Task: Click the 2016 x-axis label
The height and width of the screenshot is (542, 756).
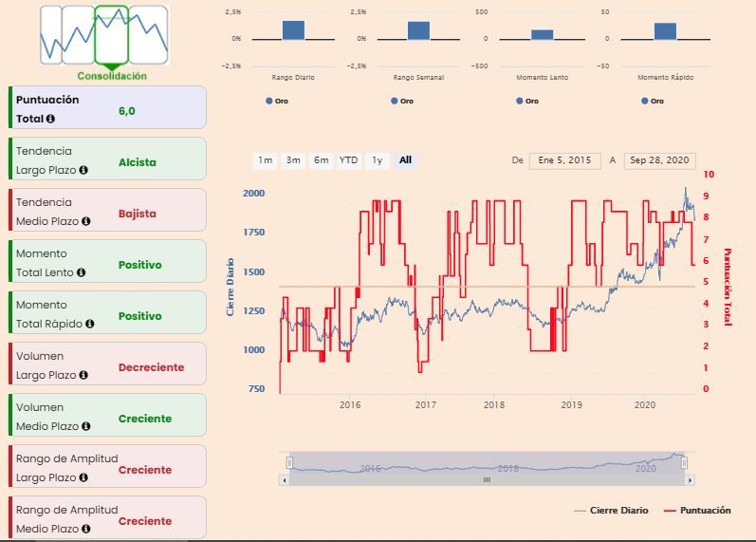Action: click(x=350, y=404)
